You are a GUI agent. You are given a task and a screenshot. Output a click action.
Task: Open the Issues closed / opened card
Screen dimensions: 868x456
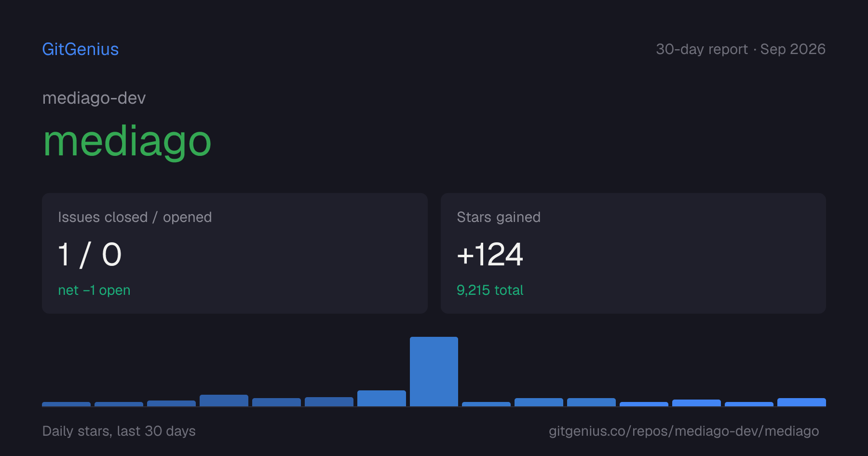pyautogui.click(x=235, y=253)
